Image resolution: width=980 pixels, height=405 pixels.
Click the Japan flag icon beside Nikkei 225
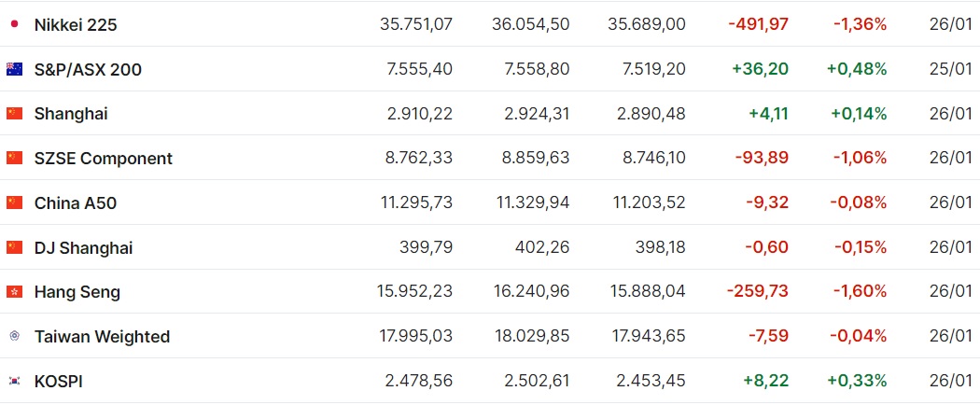pos(14,24)
